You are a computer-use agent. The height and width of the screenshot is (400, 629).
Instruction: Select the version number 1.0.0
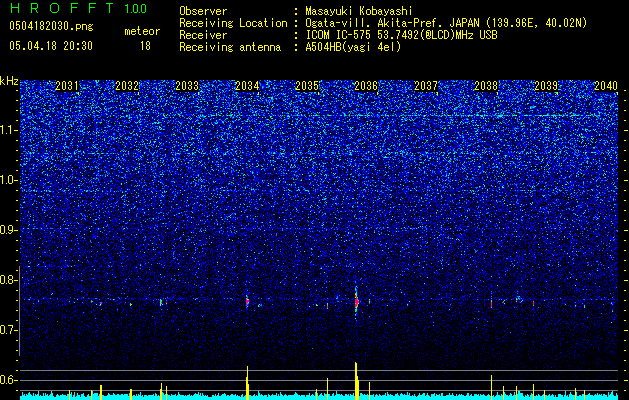[x=136, y=9]
